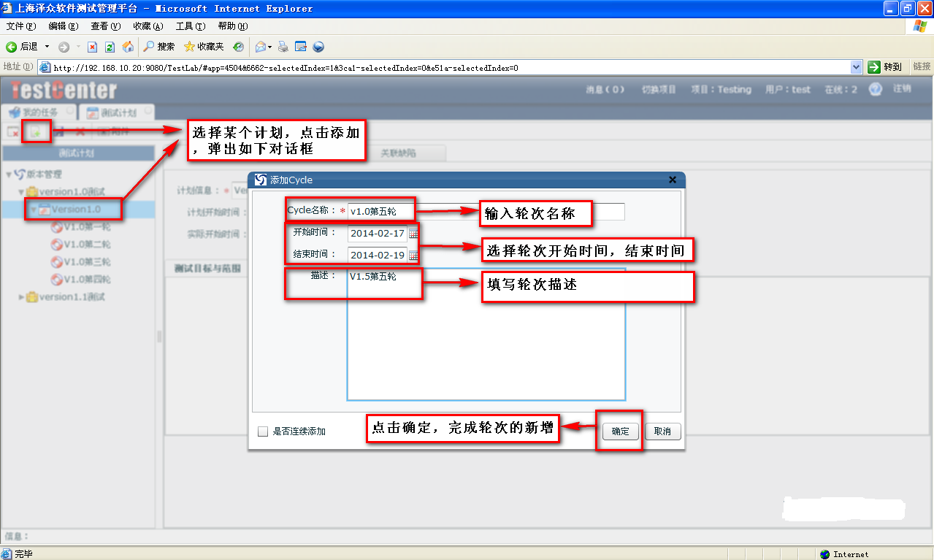Click the help question mark icon in the header

(x=876, y=89)
